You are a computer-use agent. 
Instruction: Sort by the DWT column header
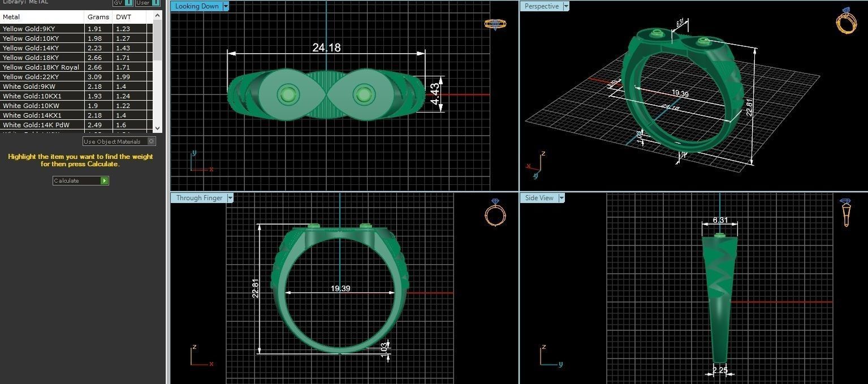[129, 17]
